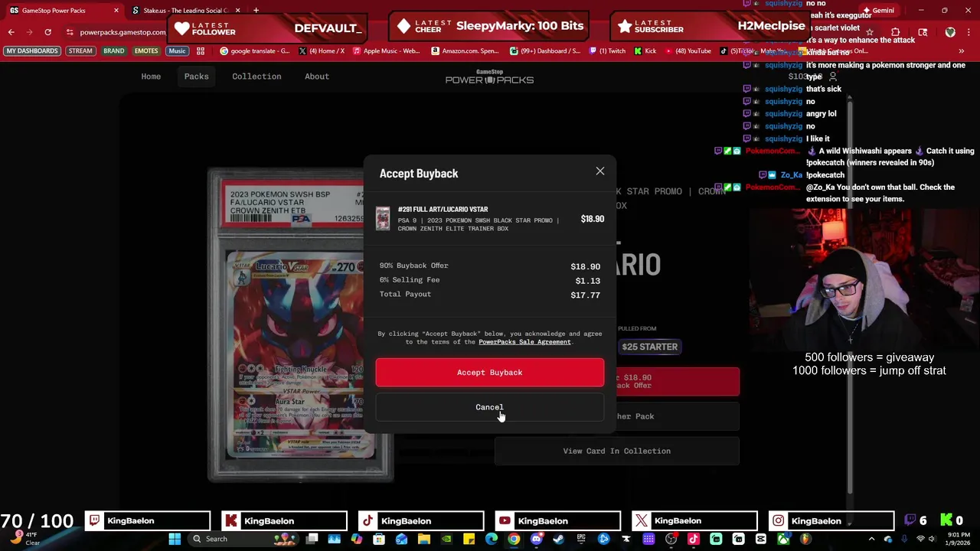Open the CapCut app from the taskbar
Viewport: 980px width, 551px height.
[760, 539]
